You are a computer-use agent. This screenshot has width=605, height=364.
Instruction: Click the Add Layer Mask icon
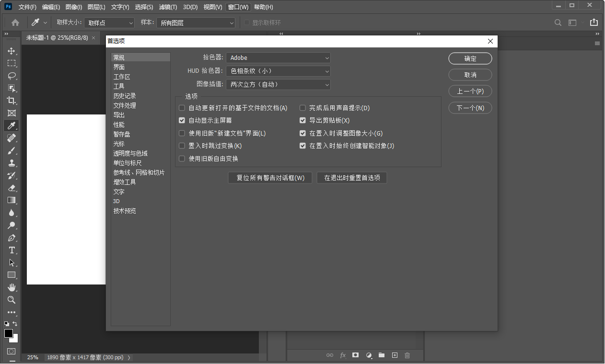click(355, 355)
